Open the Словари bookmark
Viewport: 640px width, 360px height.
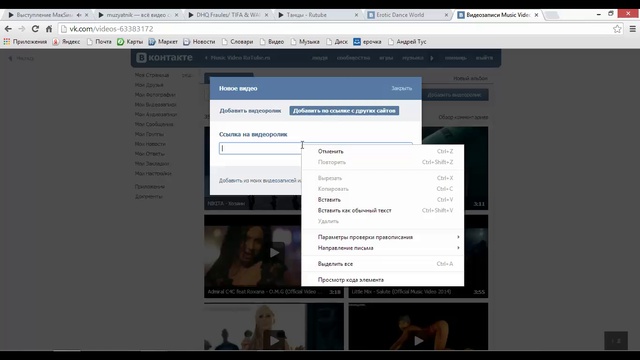(x=238, y=42)
